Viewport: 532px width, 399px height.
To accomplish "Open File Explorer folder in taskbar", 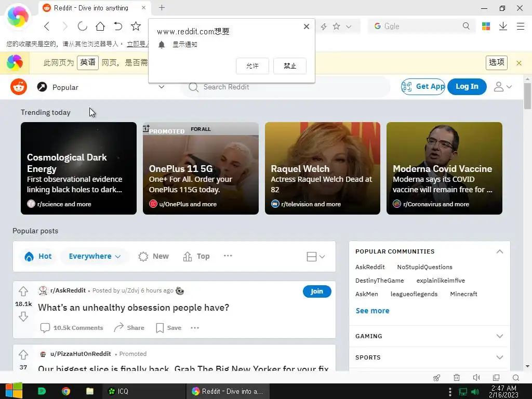I will click(90, 391).
